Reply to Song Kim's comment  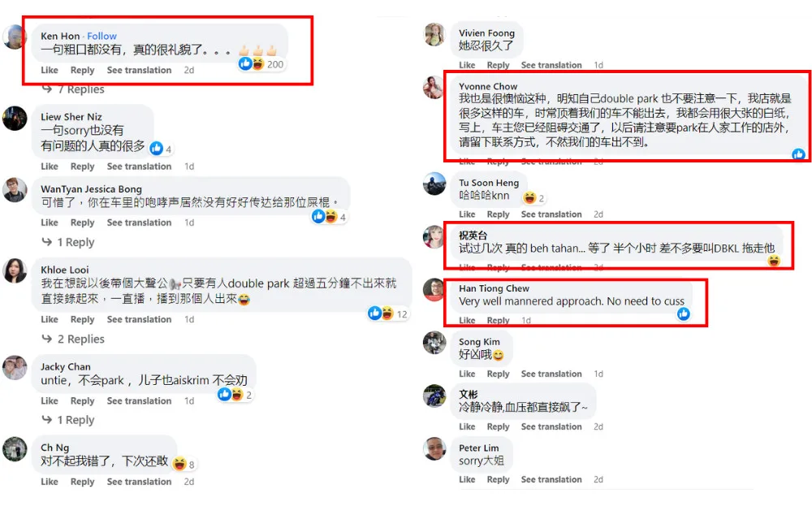point(498,374)
